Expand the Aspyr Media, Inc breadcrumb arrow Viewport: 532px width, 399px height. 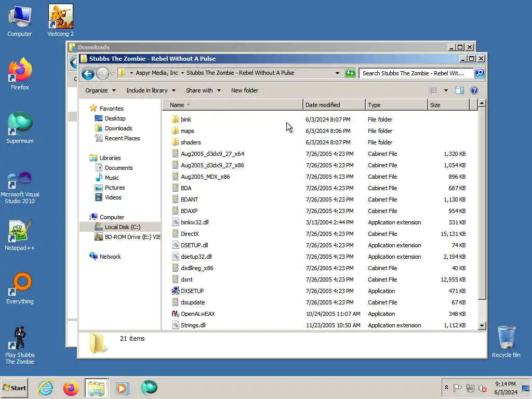(182, 73)
